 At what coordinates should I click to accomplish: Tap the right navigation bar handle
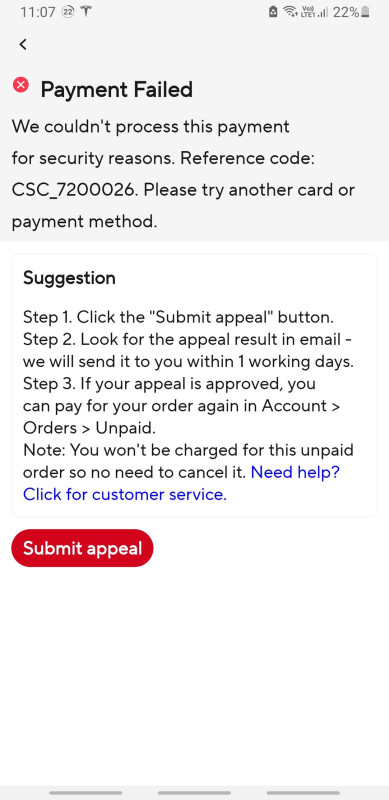coord(303,793)
